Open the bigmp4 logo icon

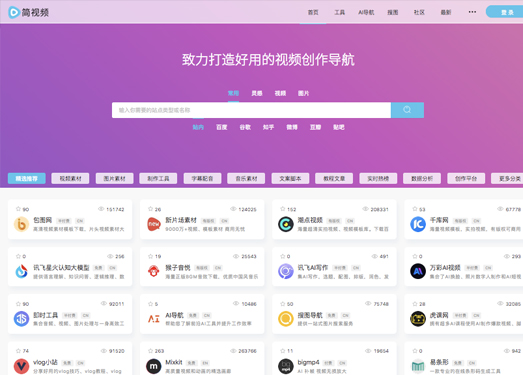point(286,366)
